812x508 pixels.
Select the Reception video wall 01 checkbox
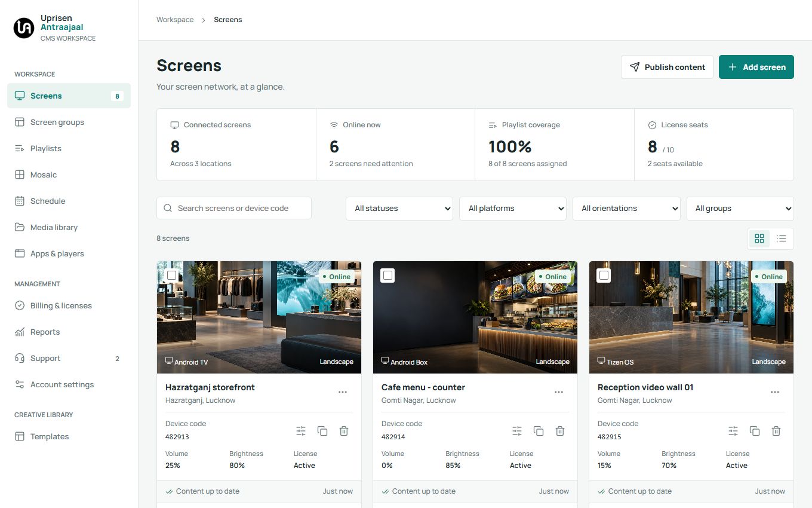click(x=604, y=276)
